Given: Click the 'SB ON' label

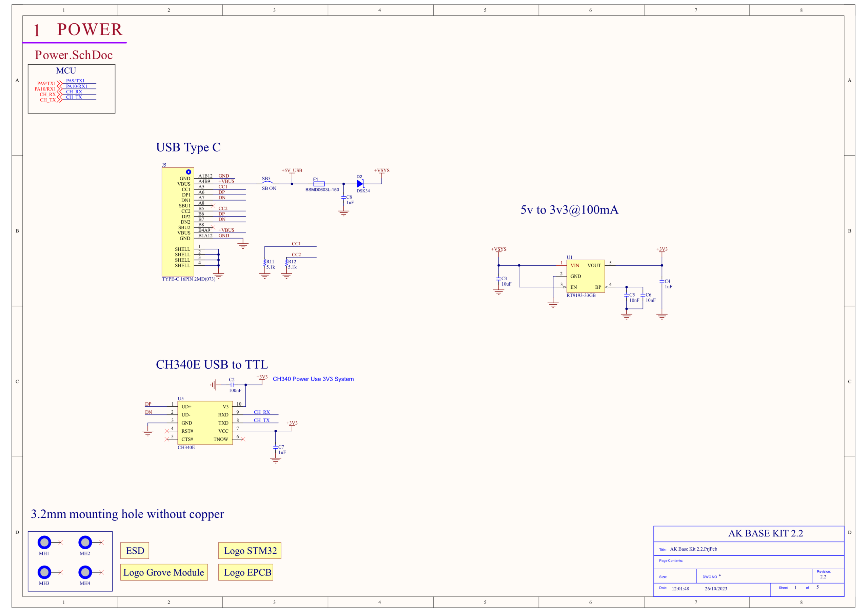Looking at the screenshot, I should tap(269, 189).
